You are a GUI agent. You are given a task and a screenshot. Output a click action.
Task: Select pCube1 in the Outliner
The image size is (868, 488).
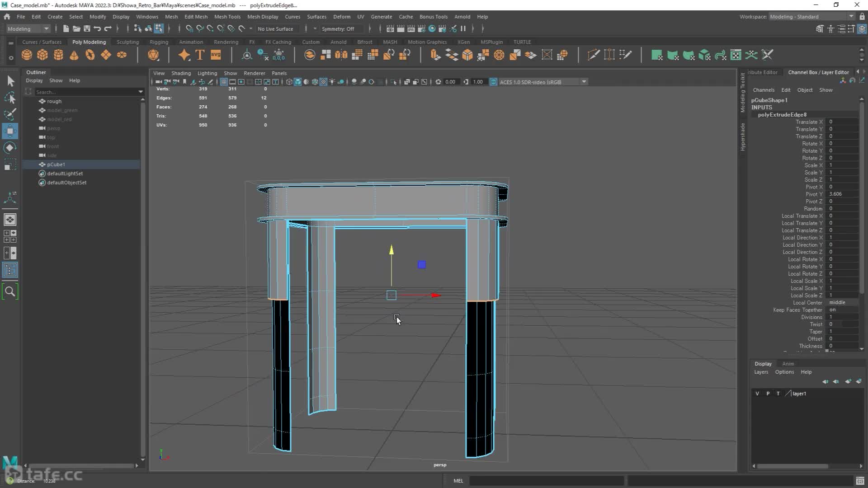[x=56, y=164]
